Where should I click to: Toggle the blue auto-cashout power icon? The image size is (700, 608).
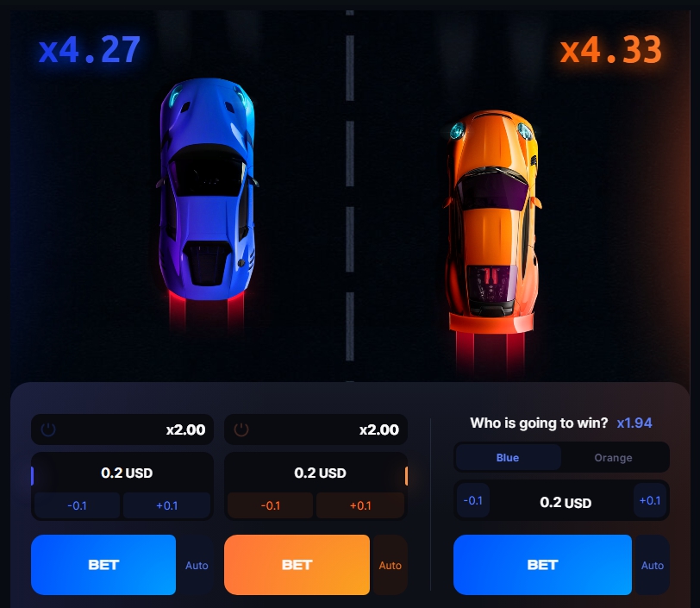click(x=48, y=429)
